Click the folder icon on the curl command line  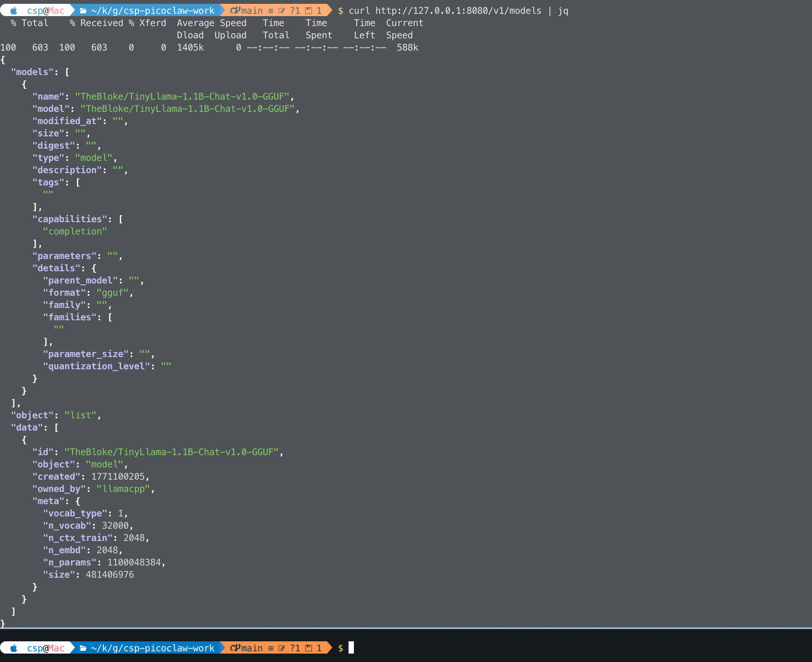click(83, 10)
